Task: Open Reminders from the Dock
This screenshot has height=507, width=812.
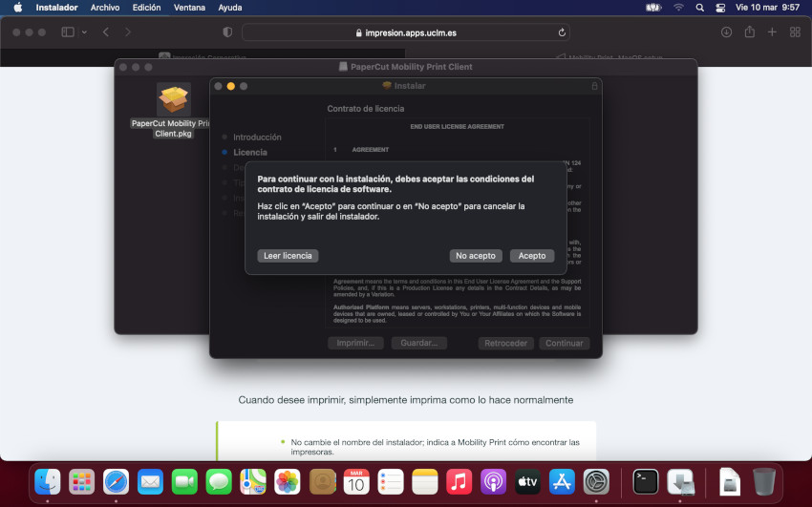Action: [x=391, y=482]
